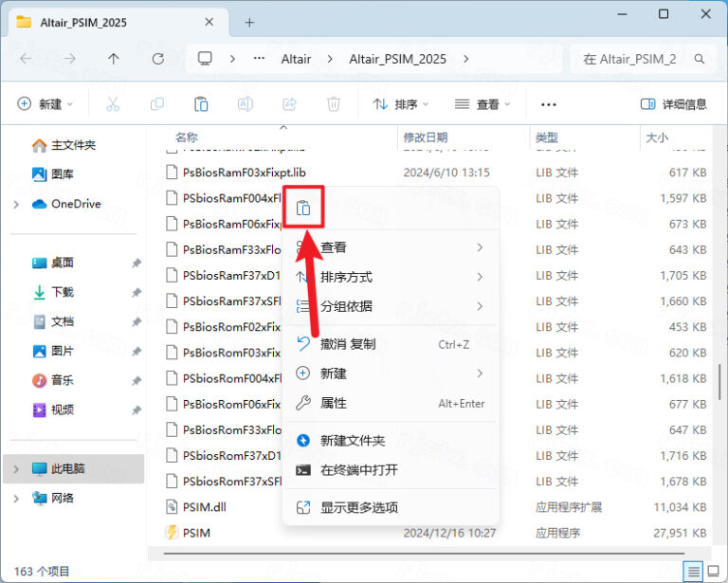This screenshot has height=583, width=728.
Task: Open the 排序 sort dropdown
Action: tap(400, 104)
